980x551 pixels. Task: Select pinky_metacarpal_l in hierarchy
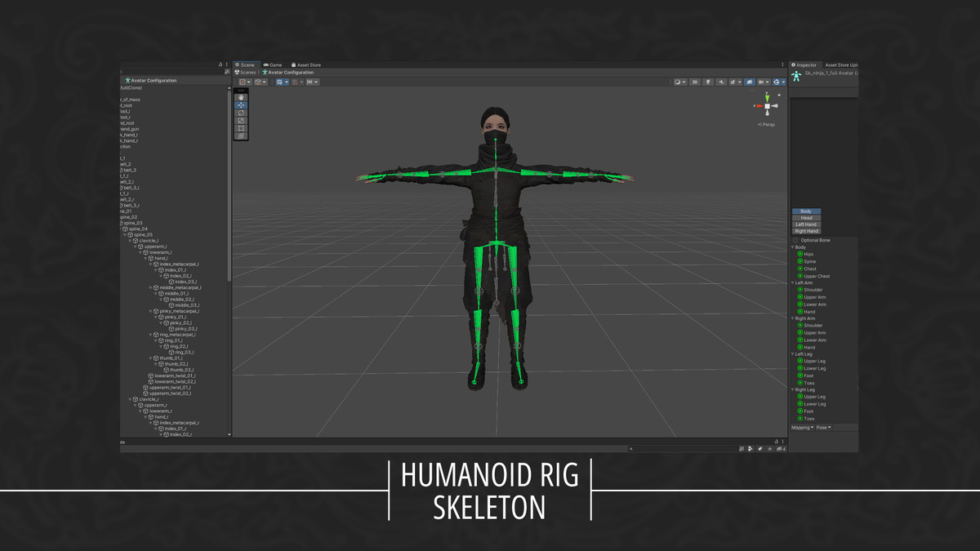(176, 311)
